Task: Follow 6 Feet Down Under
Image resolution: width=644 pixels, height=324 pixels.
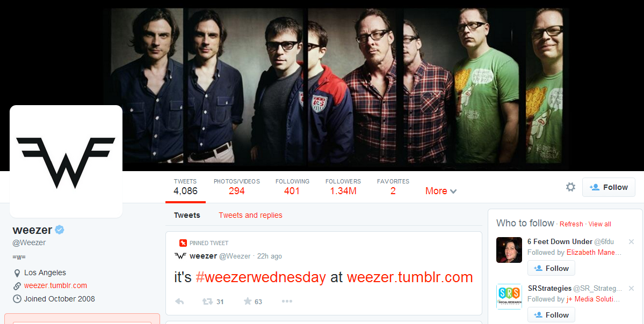Action: [551, 268]
